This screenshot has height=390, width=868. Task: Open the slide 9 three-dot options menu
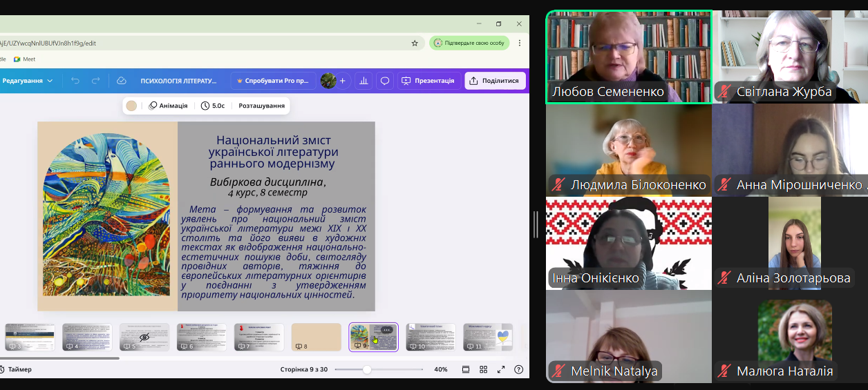click(387, 330)
